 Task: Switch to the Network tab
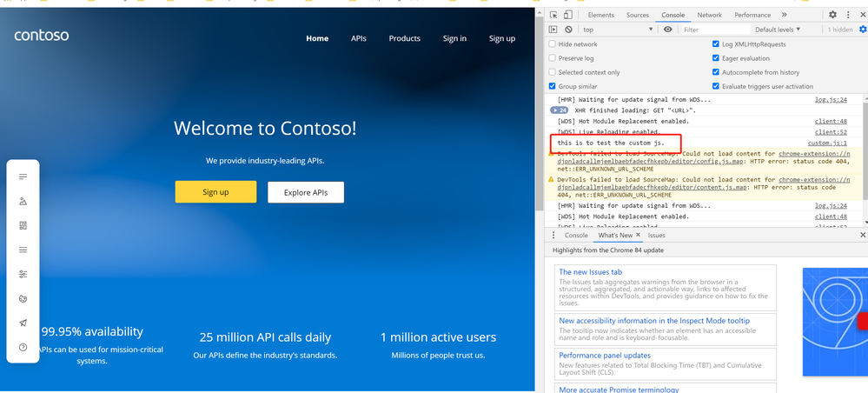(709, 15)
